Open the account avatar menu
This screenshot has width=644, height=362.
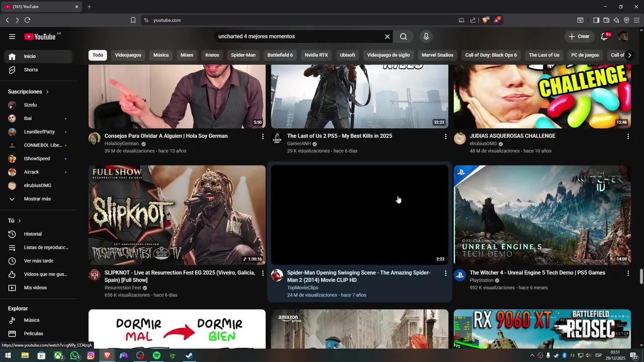click(623, 36)
